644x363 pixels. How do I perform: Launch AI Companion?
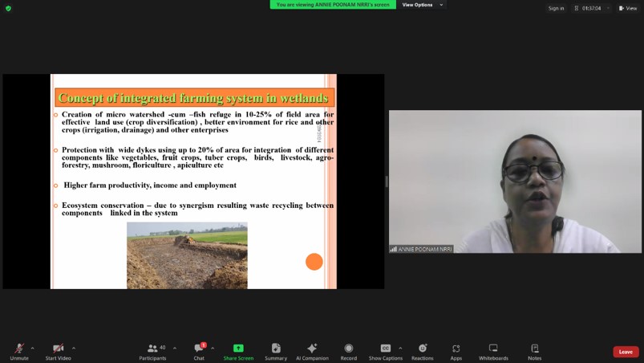(312, 350)
